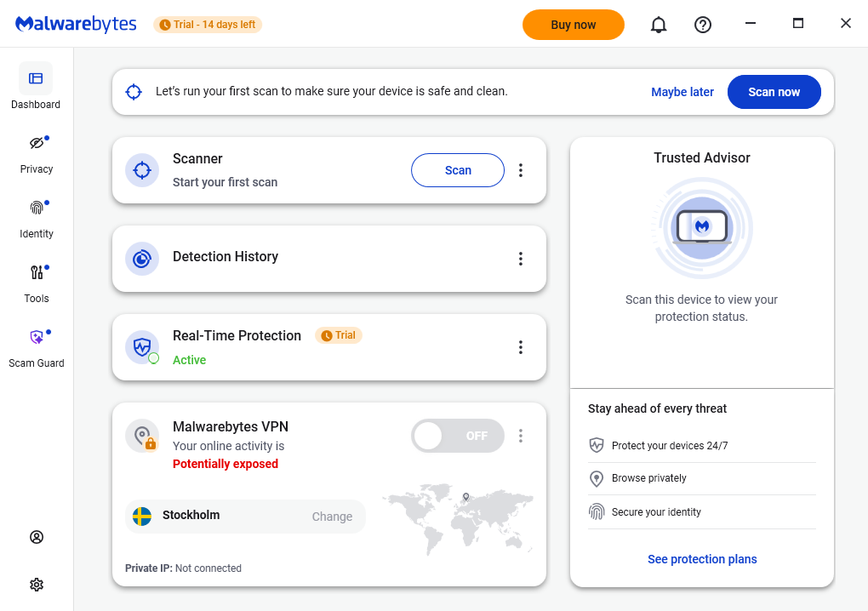Maximize the Malwarebytes window
Image resolution: width=868 pixels, height=611 pixels.
click(797, 23)
